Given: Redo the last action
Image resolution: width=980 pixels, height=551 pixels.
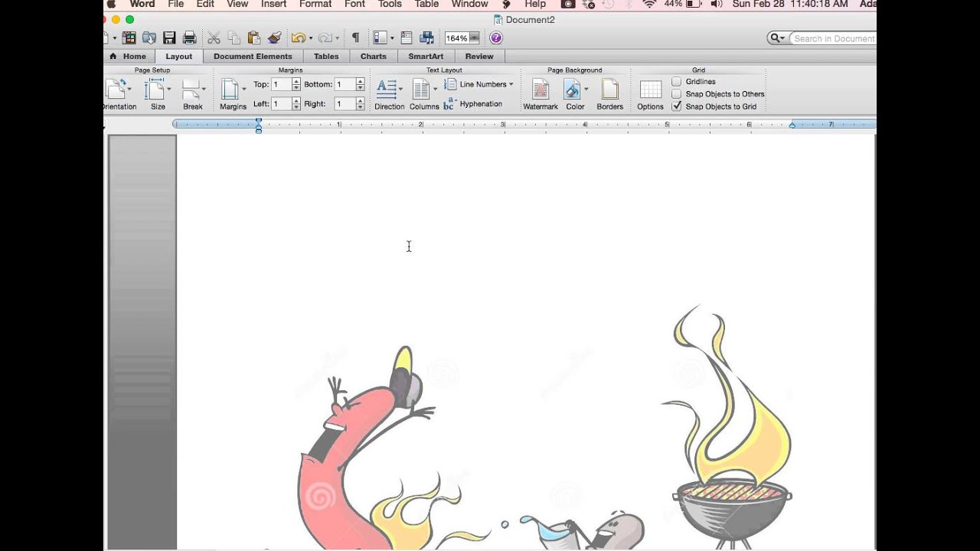Looking at the screenshot, I should coord(325,37).
